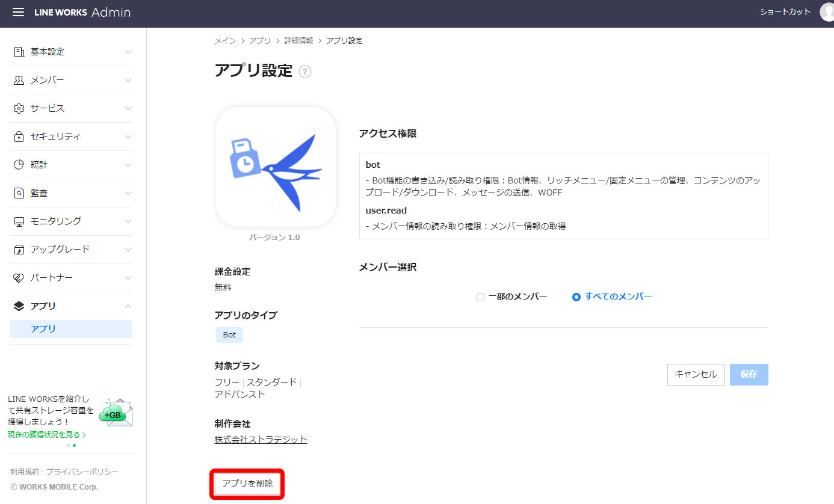Click the 保存 button
This screenshot has width=834, height=504.
(x=749, y=374)
